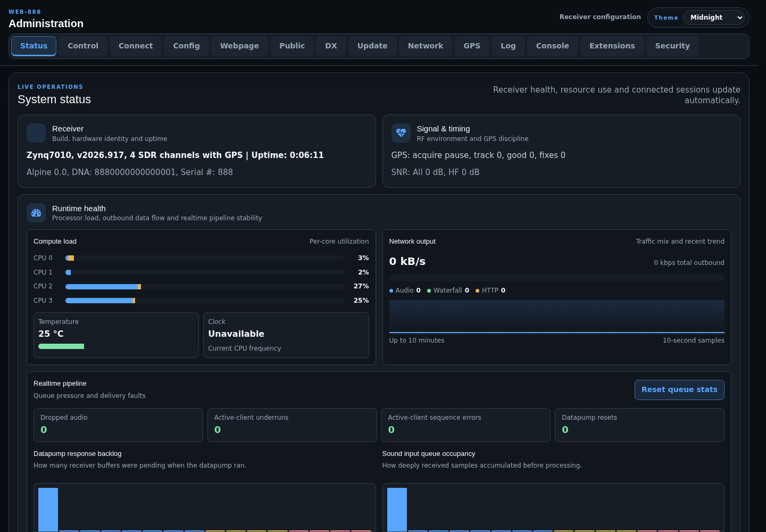Screen dimensions: 766x532
Task: Click the CPU 2 '27%' value
Action: [361, 286]
